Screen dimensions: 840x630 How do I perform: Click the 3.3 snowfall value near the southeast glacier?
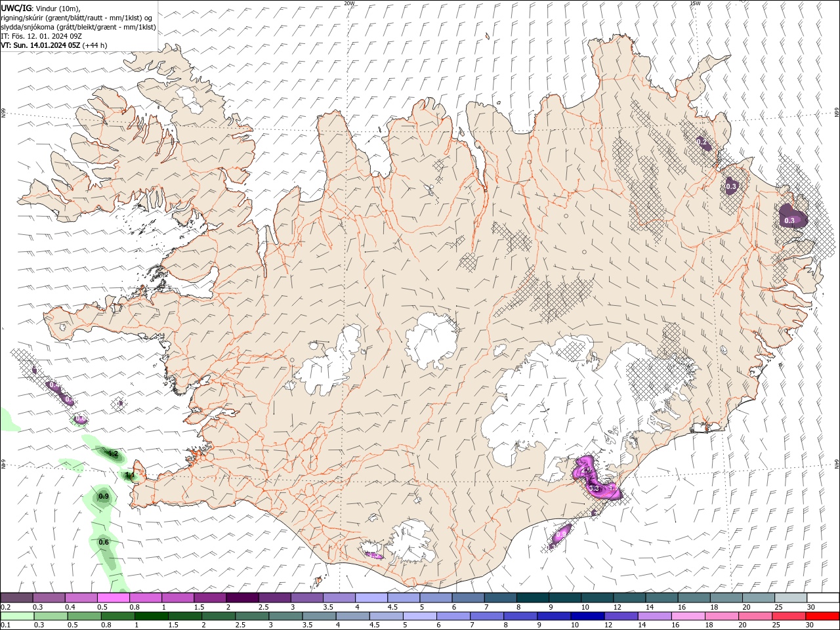click(x=595, y=488)
